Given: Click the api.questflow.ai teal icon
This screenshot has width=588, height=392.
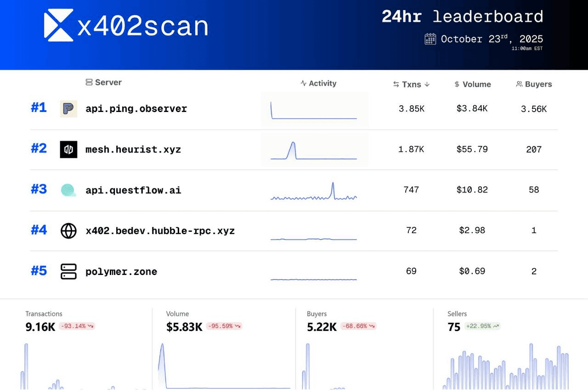Looking at the screenshot, I should (x=68, y=190).
